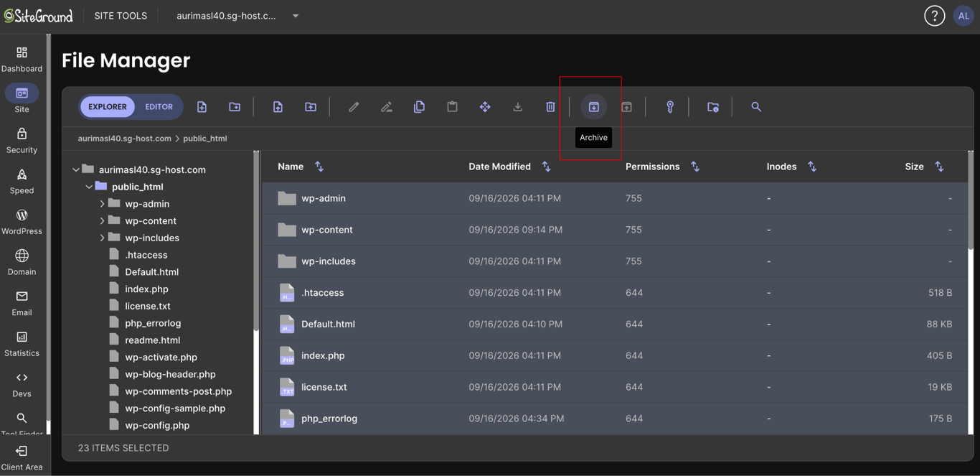Screen dimensions: 980x476
Task: Open the AL user avatar menu
Action: [963, 16]
